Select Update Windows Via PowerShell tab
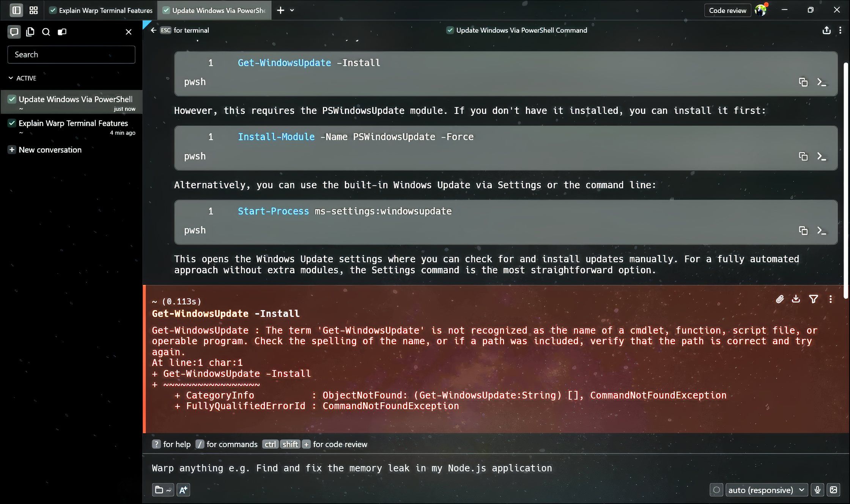850x504 pixels. click(214, 10)
